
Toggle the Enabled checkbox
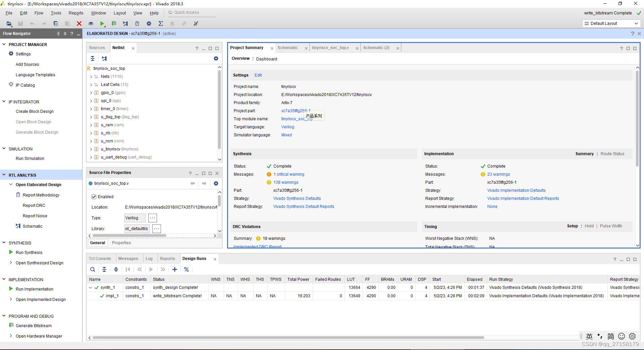click(94, 197)
